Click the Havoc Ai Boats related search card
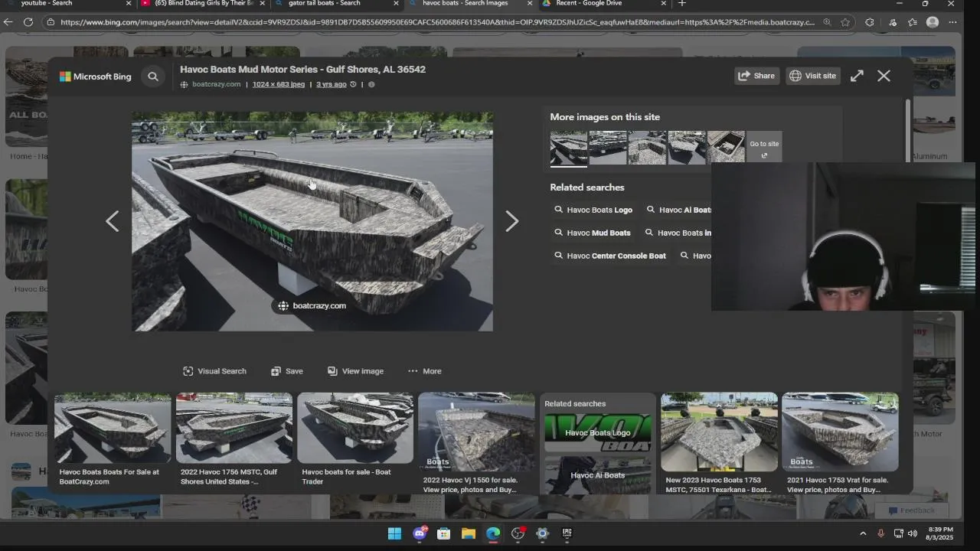The image size is (980, 551). [598, 475]
